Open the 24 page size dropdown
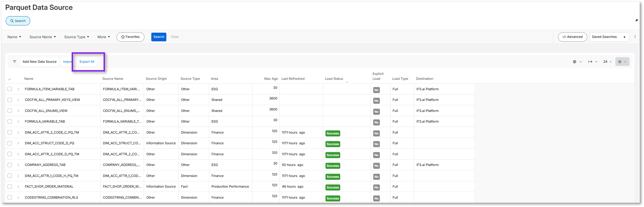This screenshot has height=207, width=644. [607, 62]
